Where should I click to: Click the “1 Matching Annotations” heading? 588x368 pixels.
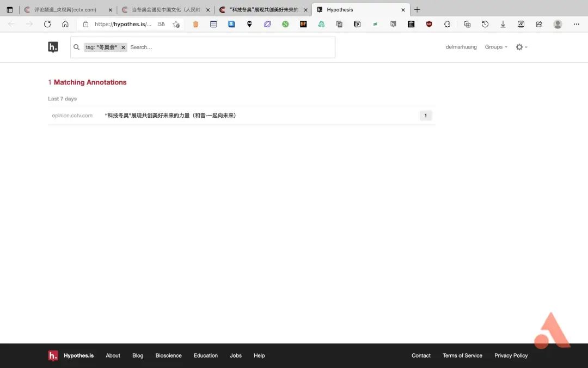87,82
